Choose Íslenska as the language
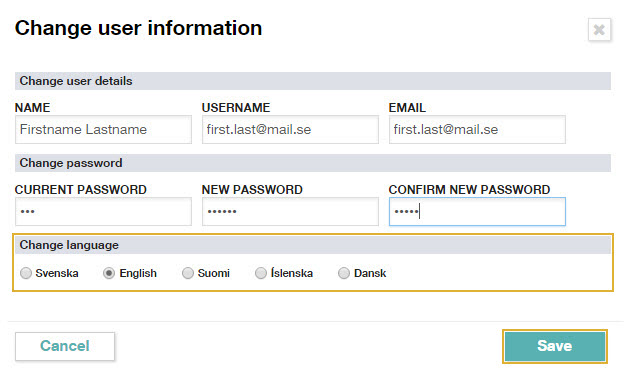The height and width of the screenshot is (374, 624). click(x=261, y=273)
